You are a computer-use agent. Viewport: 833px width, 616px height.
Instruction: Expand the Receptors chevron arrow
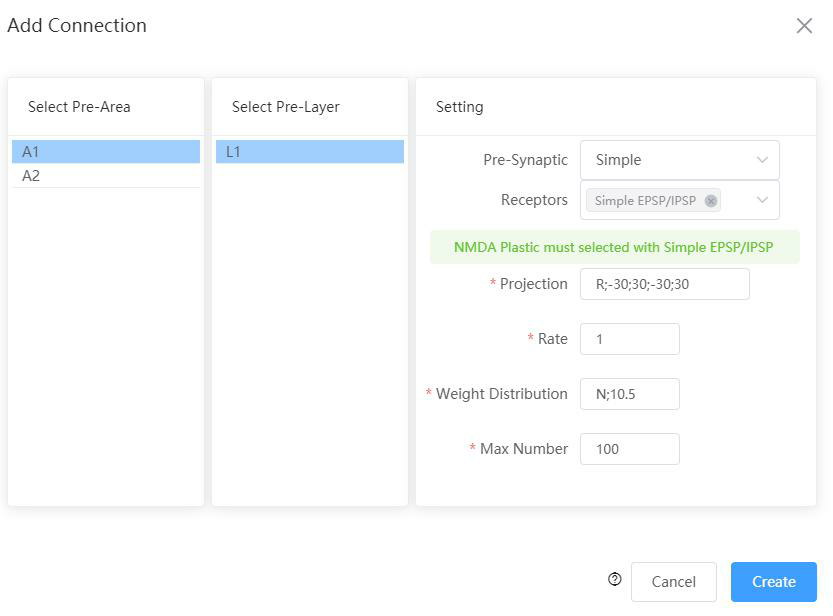tap(762, 200)
